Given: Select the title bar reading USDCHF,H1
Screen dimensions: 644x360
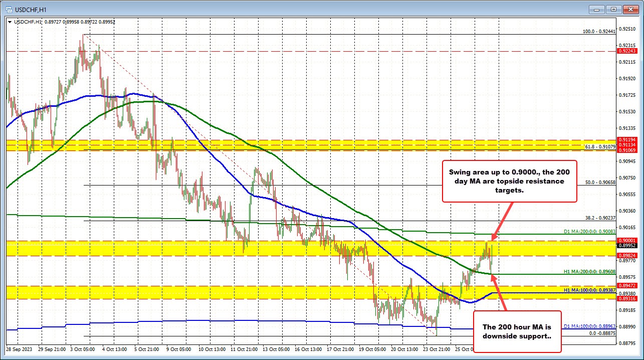Looking at the screenshot, I should [x=30, y=9].
